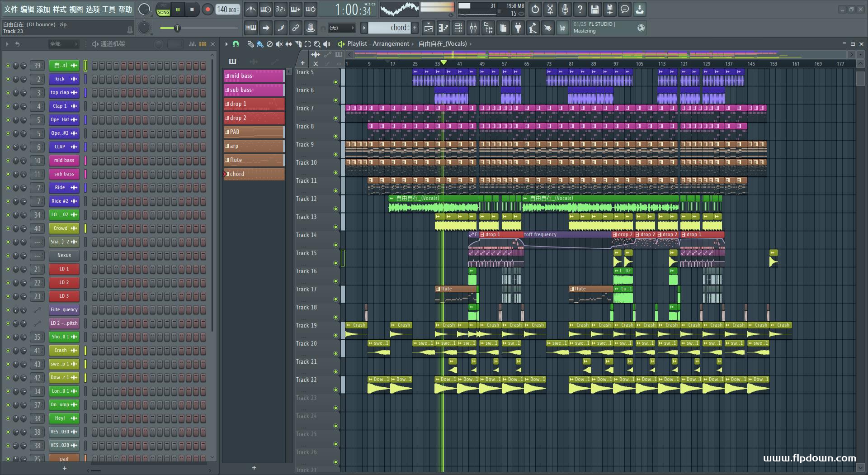The height and width of the screenshot is (475, 868).
Task: Click the undo history icon
Action: [x=535, y=9]
